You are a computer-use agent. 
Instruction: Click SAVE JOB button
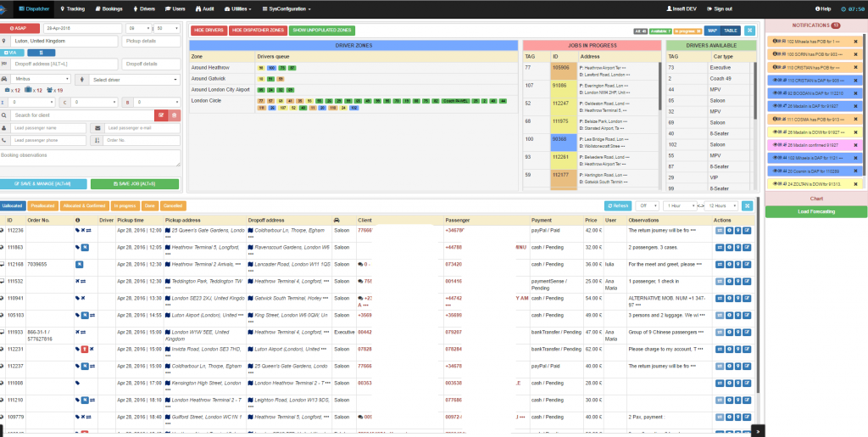click(x=135, y=183)
